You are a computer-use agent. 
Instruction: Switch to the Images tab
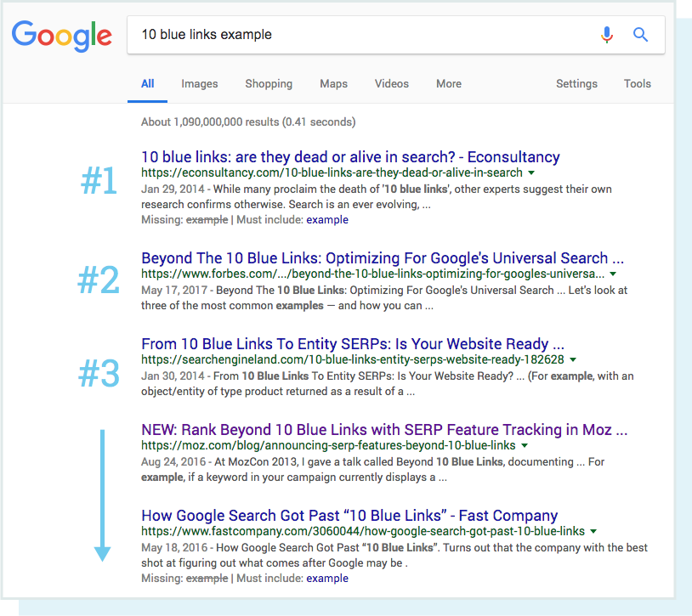click(199, 83)
